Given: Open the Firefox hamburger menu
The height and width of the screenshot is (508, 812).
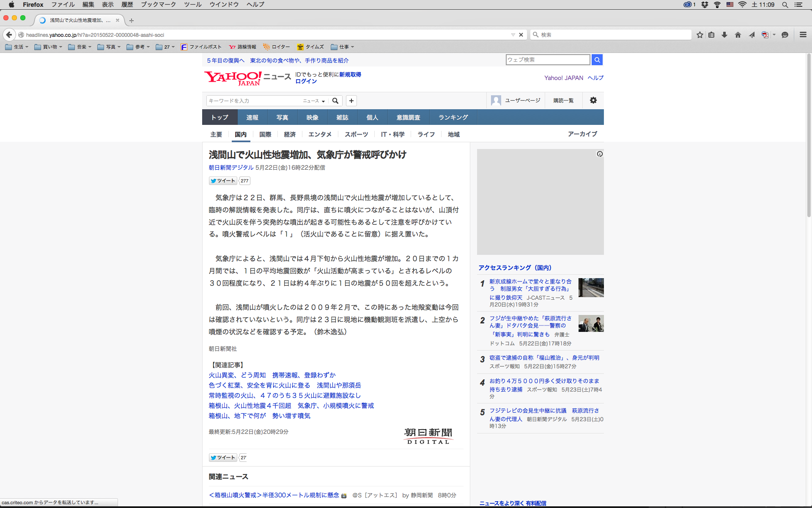Looking at the screenshot, I should pyautogui.click(x=803, y=35).
